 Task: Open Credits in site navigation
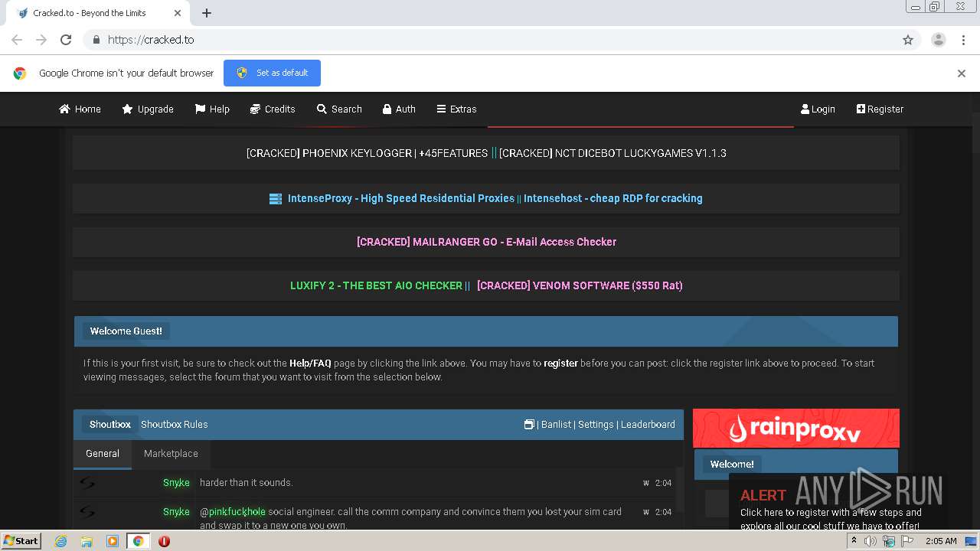click(x=273, y=109)
